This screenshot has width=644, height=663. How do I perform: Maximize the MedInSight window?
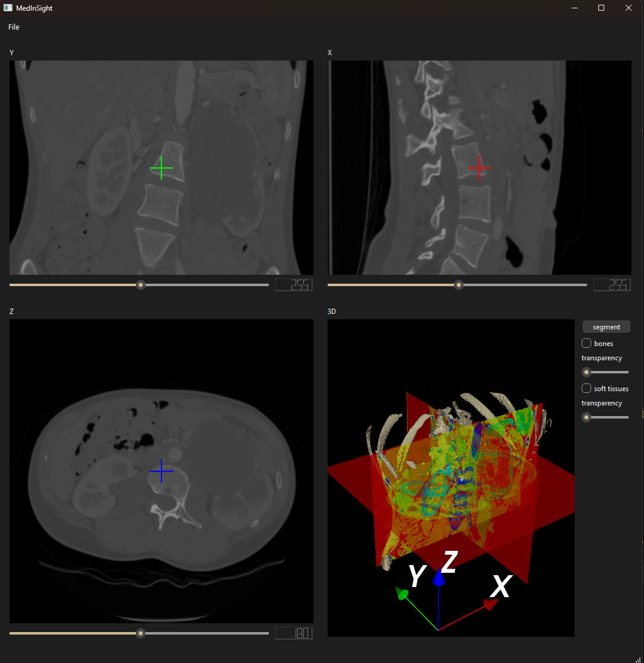point(601,8)
